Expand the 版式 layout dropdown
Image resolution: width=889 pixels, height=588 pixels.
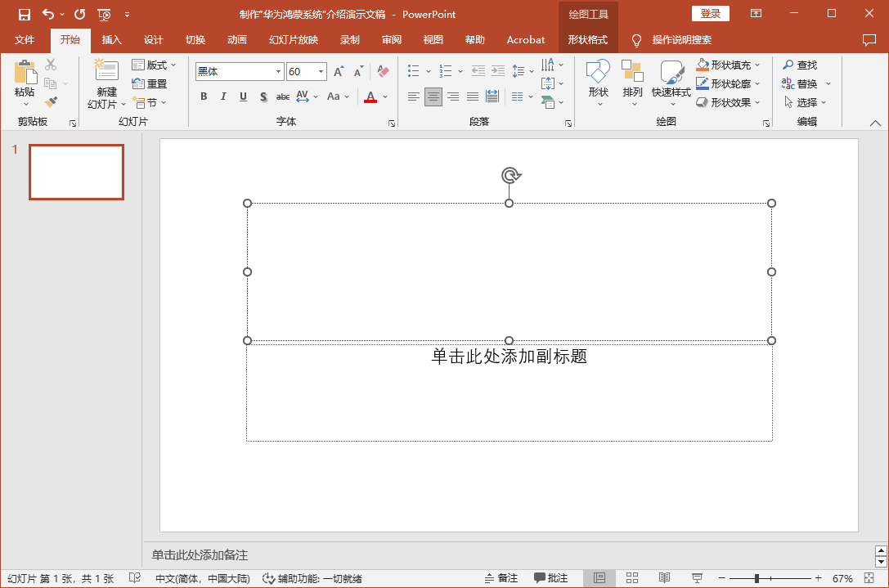[154, 65]
